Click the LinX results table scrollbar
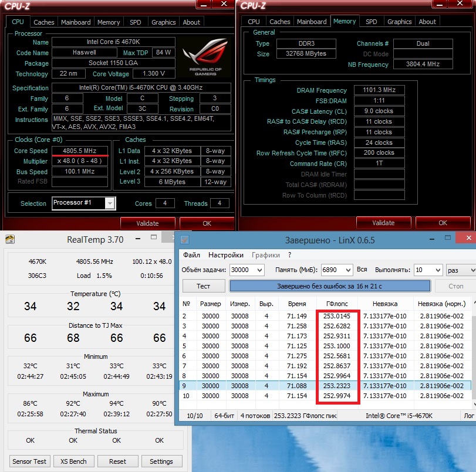This screenshot has height=472, width=476. pos(474,352)
